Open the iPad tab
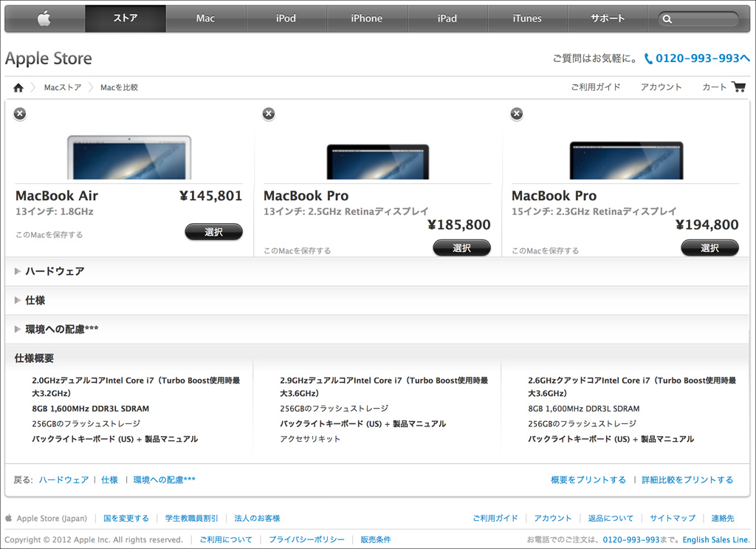The image size is (756, 549). [447, 18]
